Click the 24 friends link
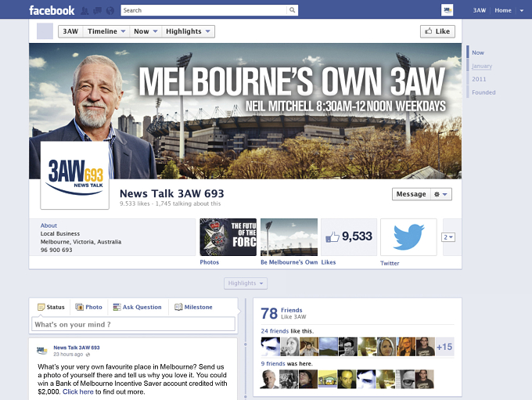The width and height of the screenshot is (532, 400). pos(275,331)
